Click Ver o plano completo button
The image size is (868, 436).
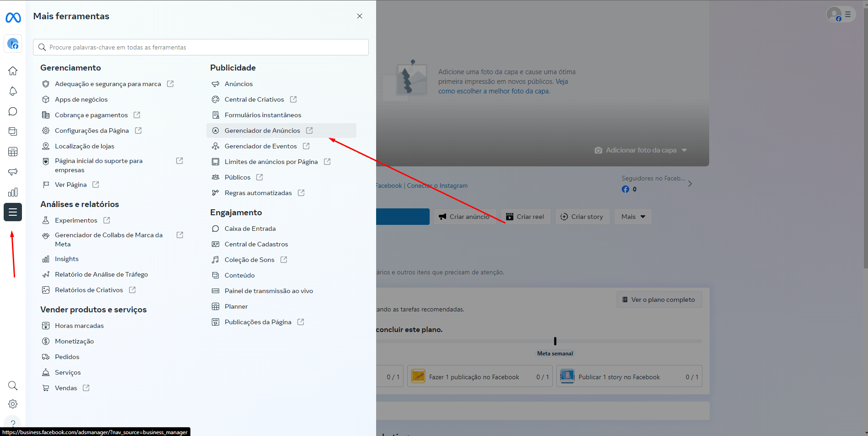659,300
